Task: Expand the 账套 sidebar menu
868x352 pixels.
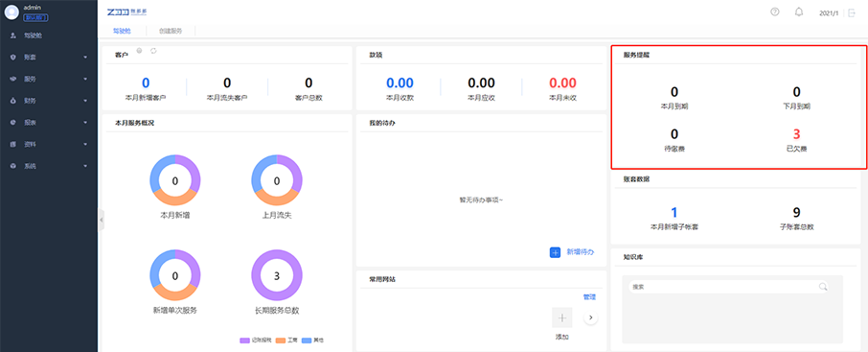Action: tap(49, 58)
